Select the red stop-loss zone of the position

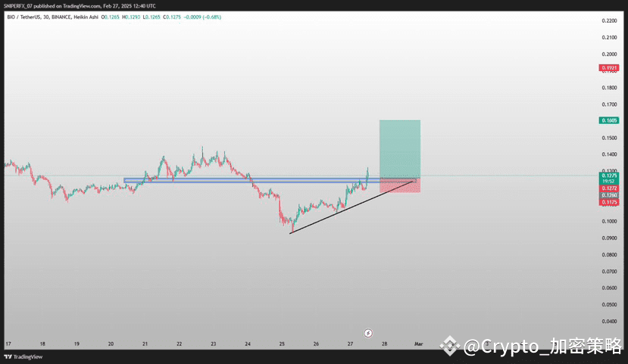pos(400,185)
